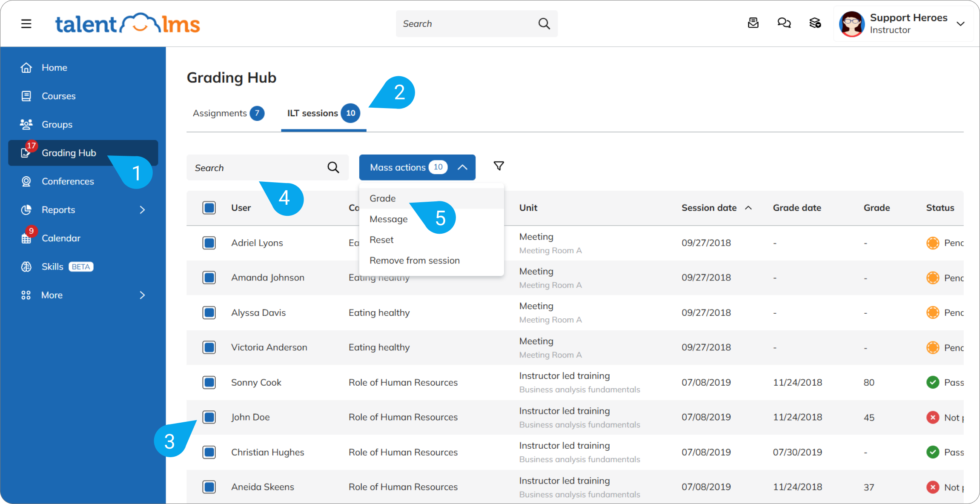This screenshot has height=504, width=980.
Task: Click the magnifier in the table search
Action: pos(333,168)
